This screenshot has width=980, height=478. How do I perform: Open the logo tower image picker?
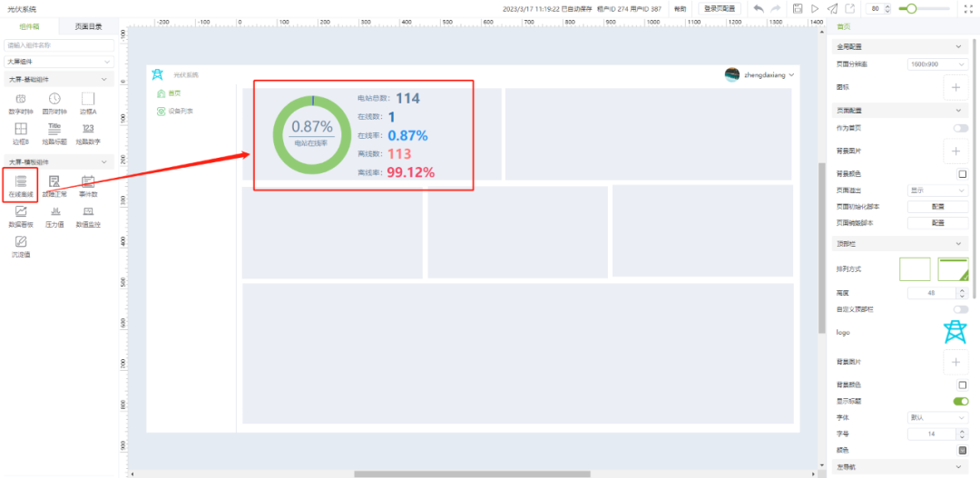coord(955,332)
